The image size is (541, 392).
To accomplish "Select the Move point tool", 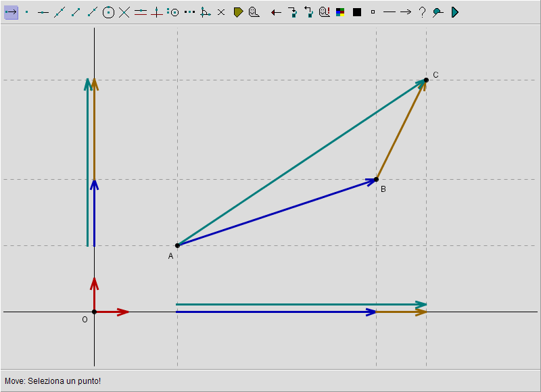I will (x=11, y=12).
